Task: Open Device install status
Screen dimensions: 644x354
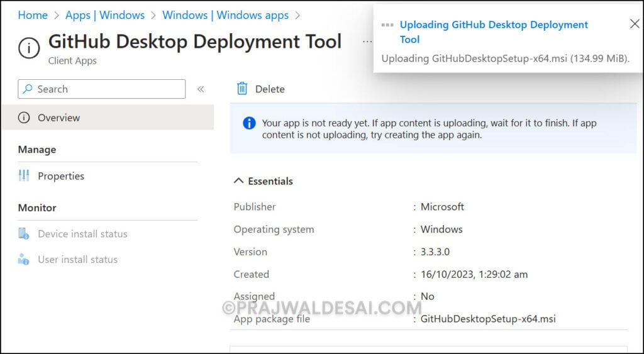Action: 82,234
